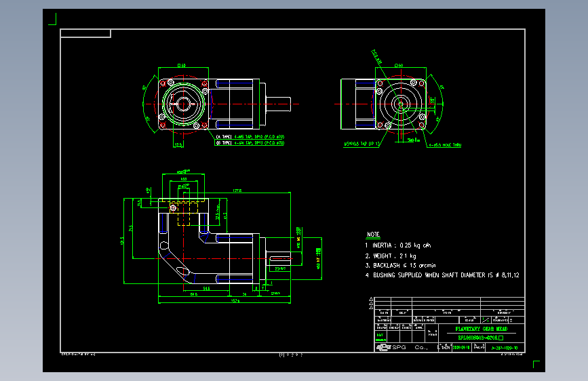Click the overall length dimension at bottom

pos(235,301)
